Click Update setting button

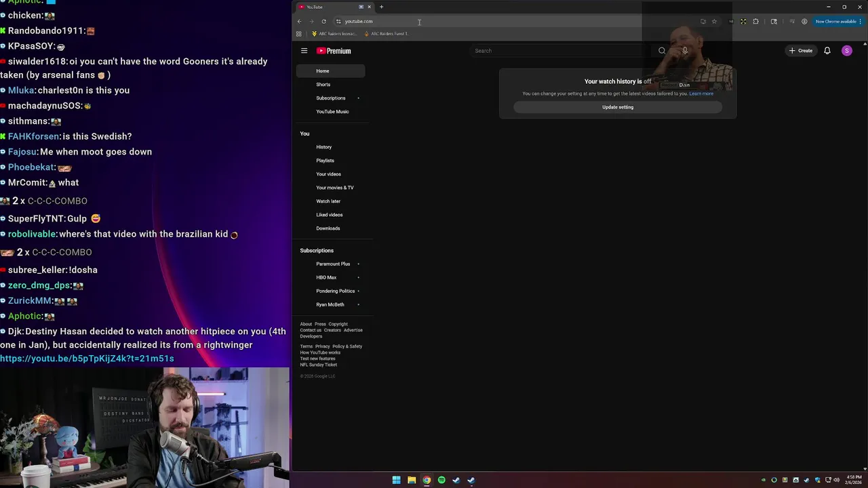click(x=618, y=107)
